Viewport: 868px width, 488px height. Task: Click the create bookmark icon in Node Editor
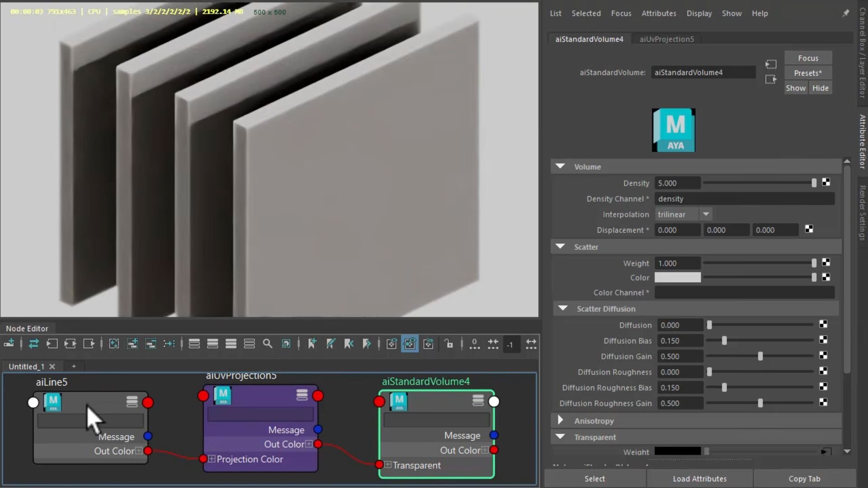[312, 344]
